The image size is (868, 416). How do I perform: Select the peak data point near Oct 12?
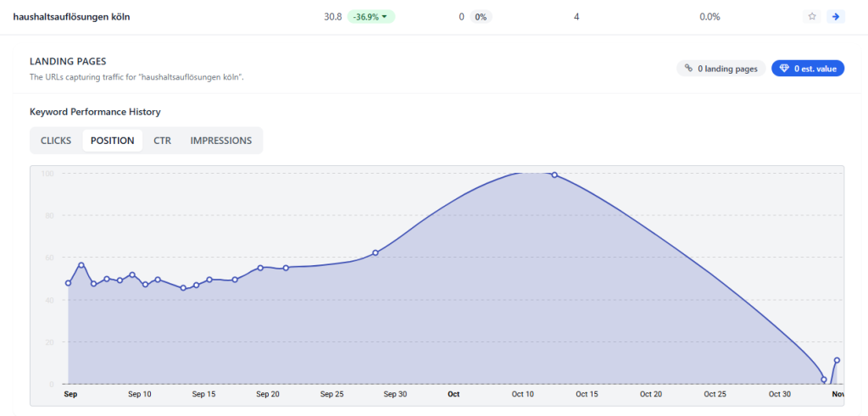click(554, 175)
